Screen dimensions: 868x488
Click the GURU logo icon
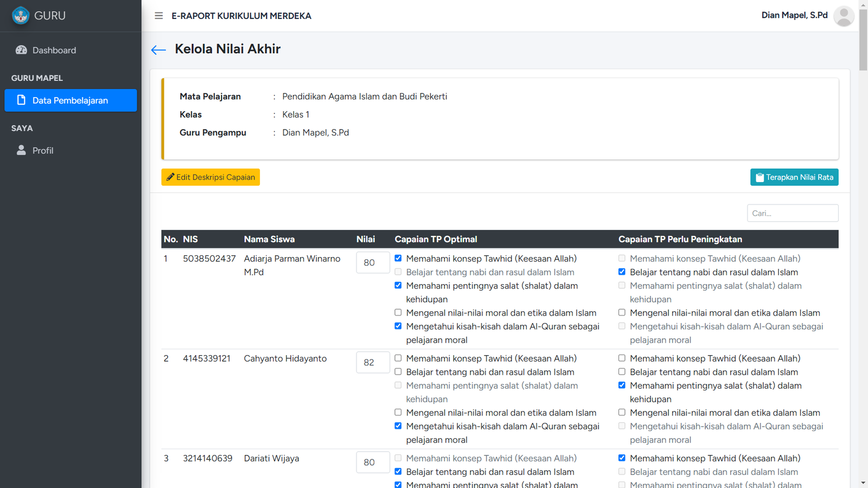(21, 16)
